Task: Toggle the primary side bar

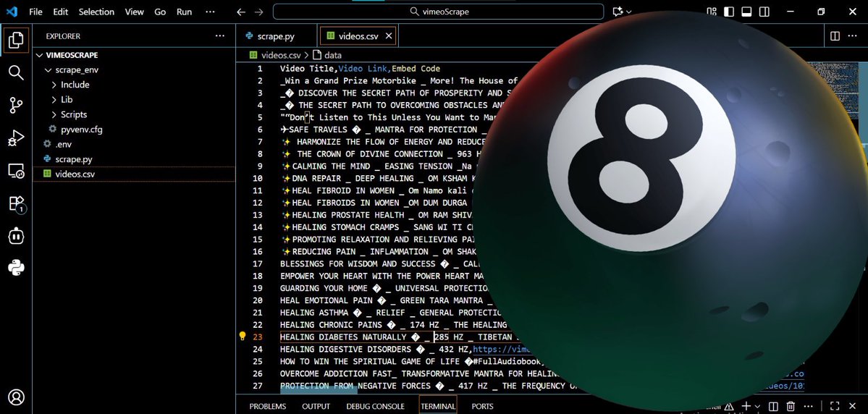Action: click(x=729, y=12)
